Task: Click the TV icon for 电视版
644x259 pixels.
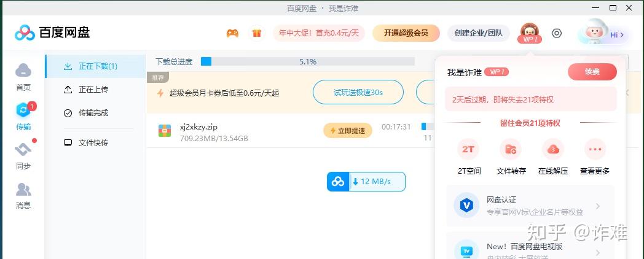Action: pyautogui.click(x=466, y=250)
